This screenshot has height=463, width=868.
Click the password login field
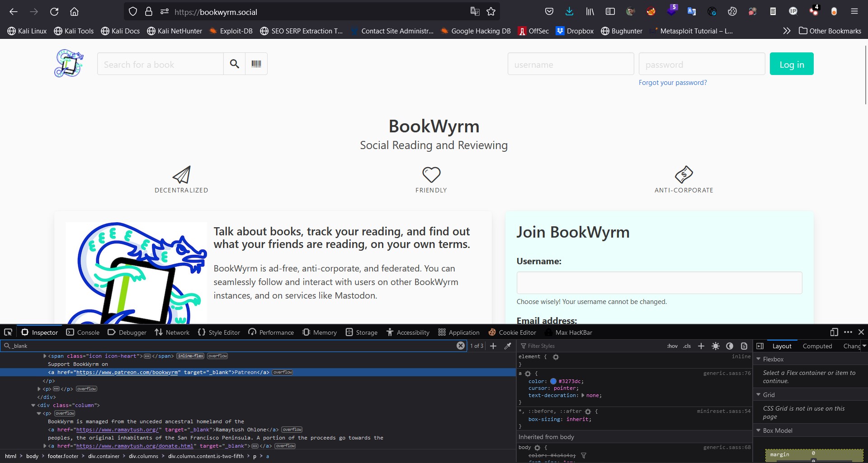click(702, 64)
